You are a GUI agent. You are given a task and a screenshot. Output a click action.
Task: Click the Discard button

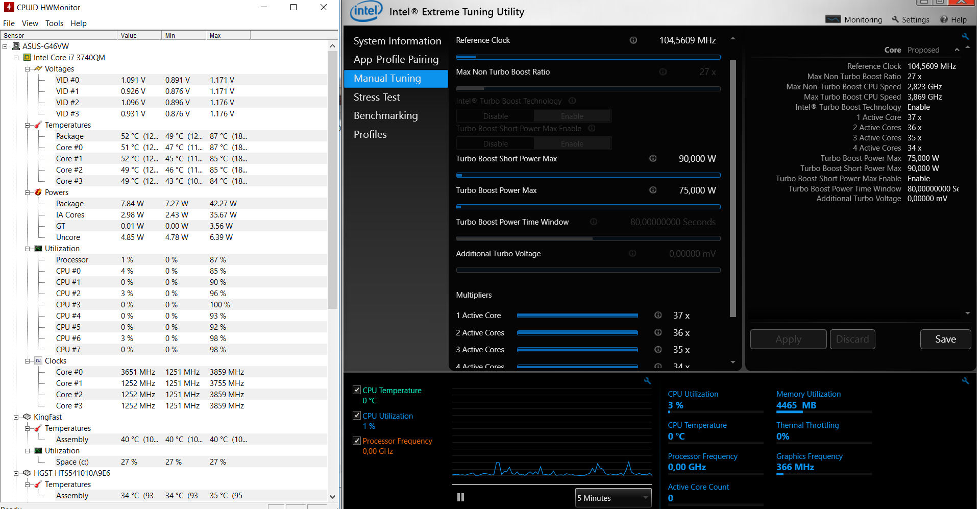point(852,339)
